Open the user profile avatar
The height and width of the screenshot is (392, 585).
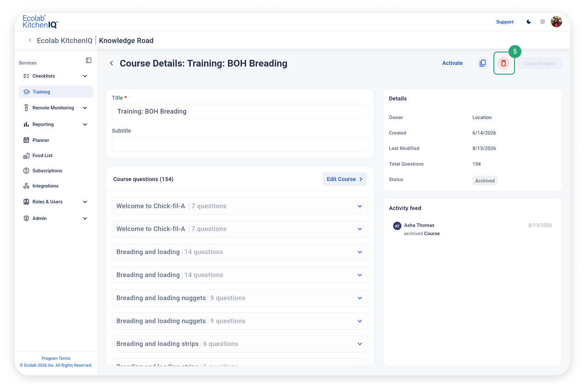(556, 22)
